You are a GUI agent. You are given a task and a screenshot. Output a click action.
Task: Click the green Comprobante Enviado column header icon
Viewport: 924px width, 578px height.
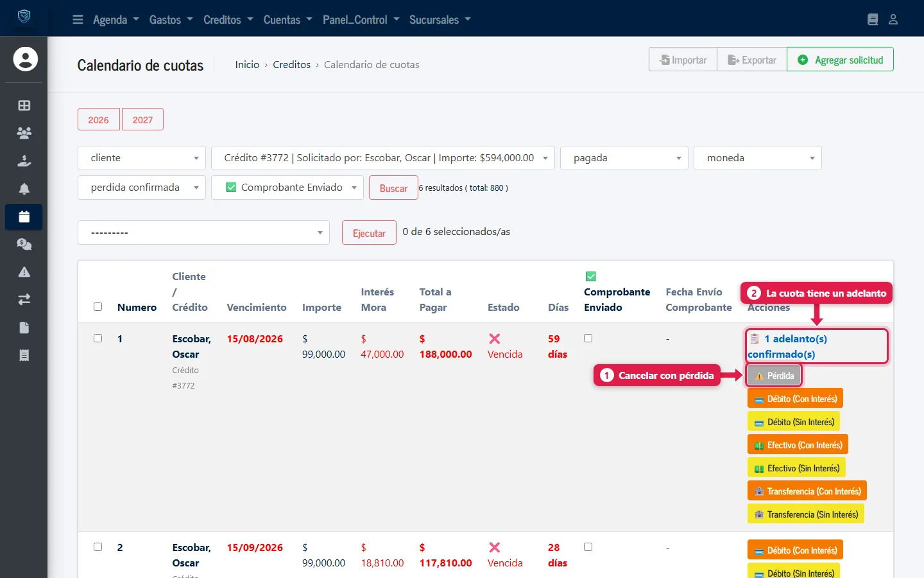point(591,276)
